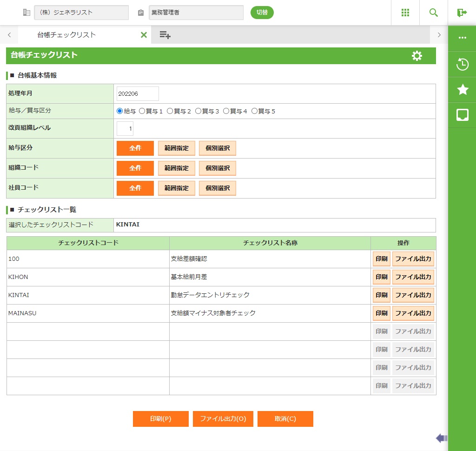Open the history clock icon in sidebar

pyautogui.click(x=462, y=64)
